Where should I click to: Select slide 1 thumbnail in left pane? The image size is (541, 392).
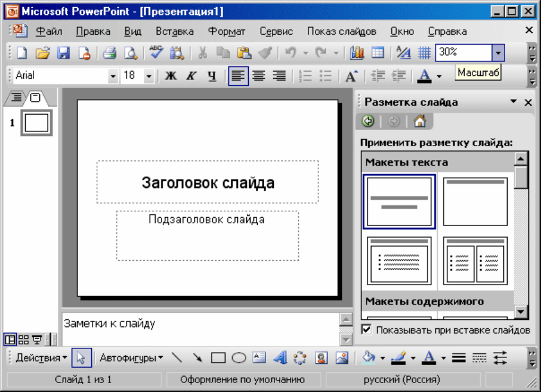point(36,123)
